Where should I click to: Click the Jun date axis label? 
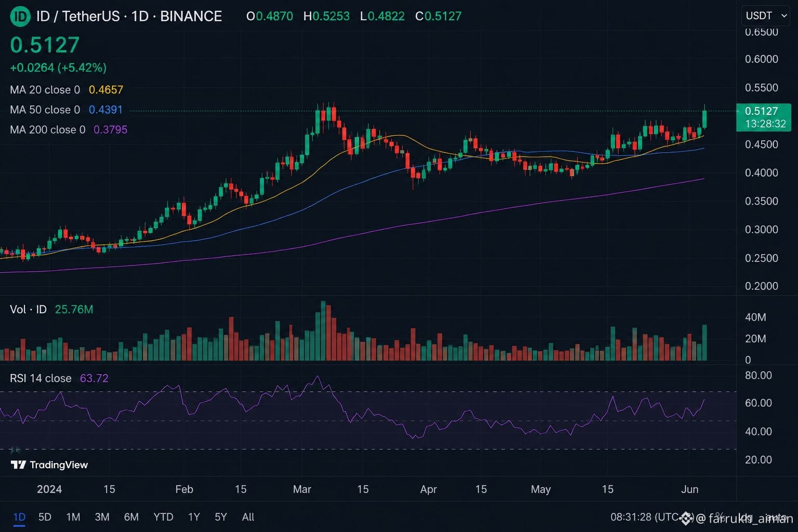click(x=689, y=489)
